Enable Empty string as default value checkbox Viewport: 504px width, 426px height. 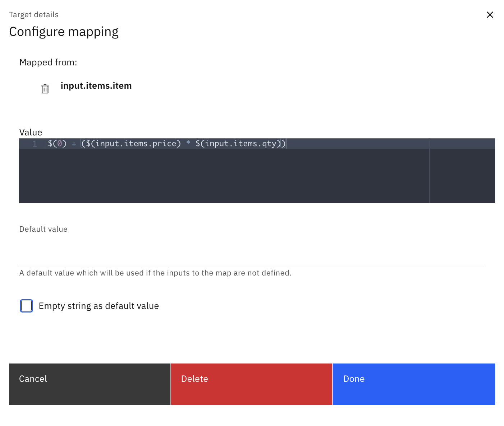click(x=27, y=306)
